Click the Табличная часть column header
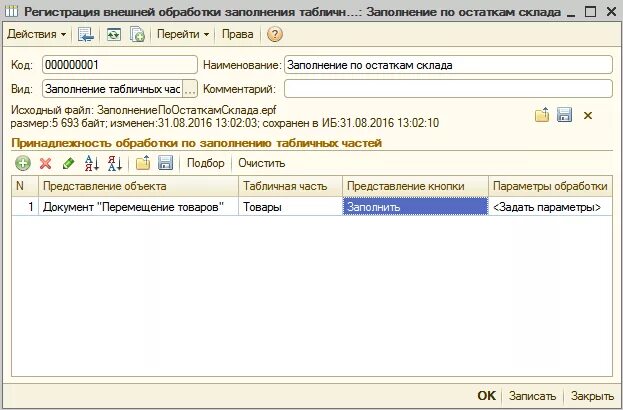The width and height of the screenshot is (623, 410). tap(290, 186)
